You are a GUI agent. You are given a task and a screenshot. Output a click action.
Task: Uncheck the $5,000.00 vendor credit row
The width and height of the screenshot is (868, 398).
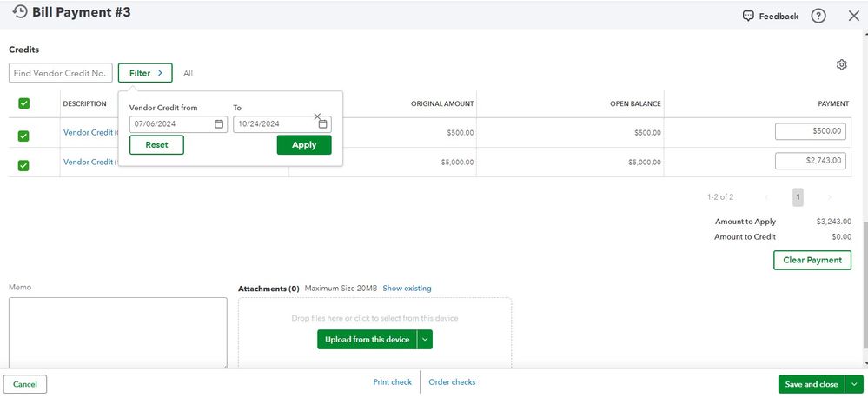coord(24,165)
